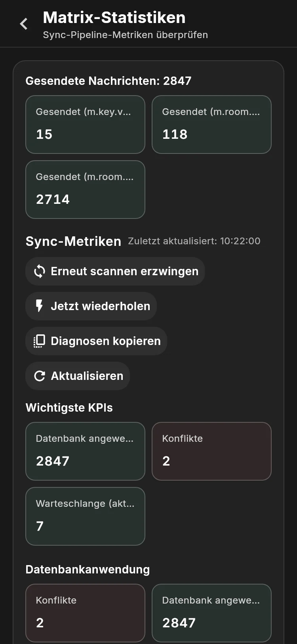Click the Matrix-Statistiken page title
Screen dimensions: 297x644
[114, 17]
